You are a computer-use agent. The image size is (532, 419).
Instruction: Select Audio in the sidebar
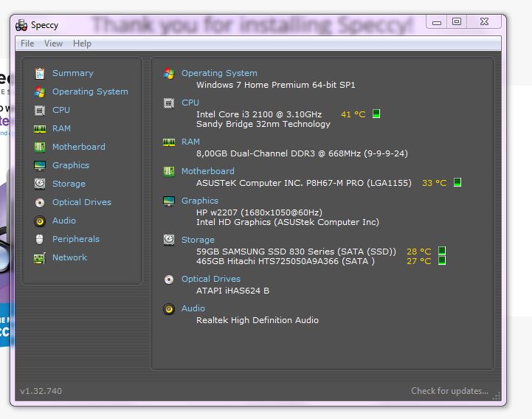point(64,221)
